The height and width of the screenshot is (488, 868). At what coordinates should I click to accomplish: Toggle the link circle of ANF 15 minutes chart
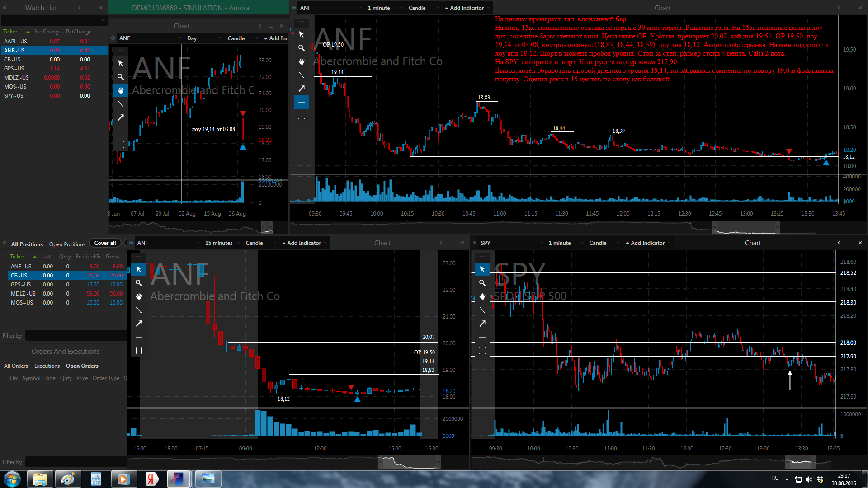click(x=131, y=243)
